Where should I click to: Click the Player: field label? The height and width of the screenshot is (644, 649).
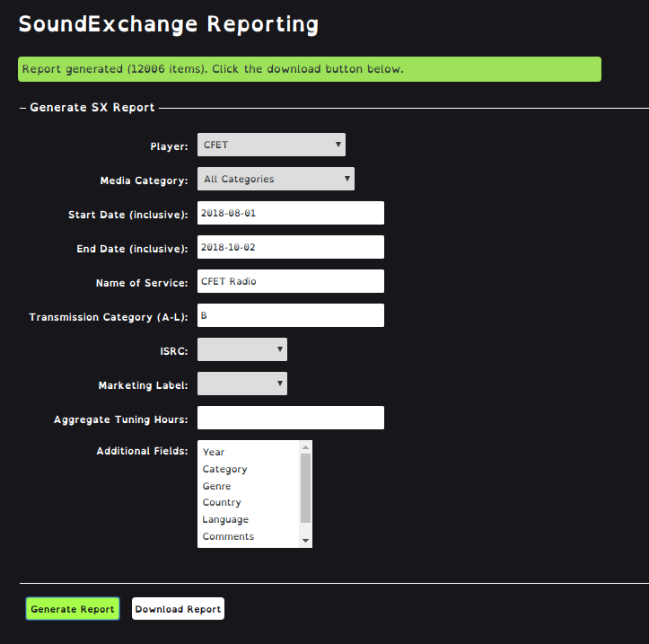(x=169, y=146)
